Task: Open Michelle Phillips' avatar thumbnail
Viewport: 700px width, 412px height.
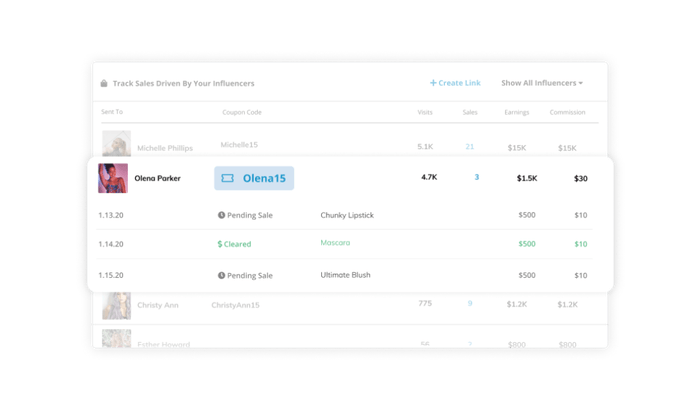Action: click(116, 144)
